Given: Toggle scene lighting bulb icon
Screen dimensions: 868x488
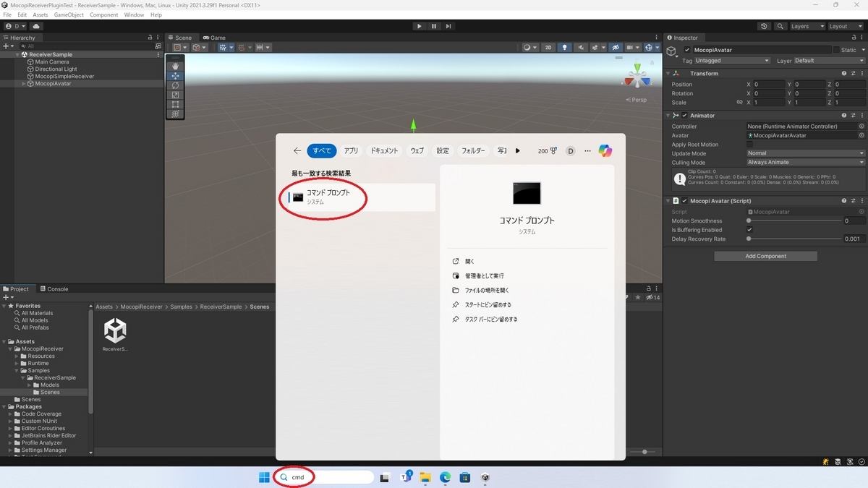Looking at the screenshot, I should [565, 48].
